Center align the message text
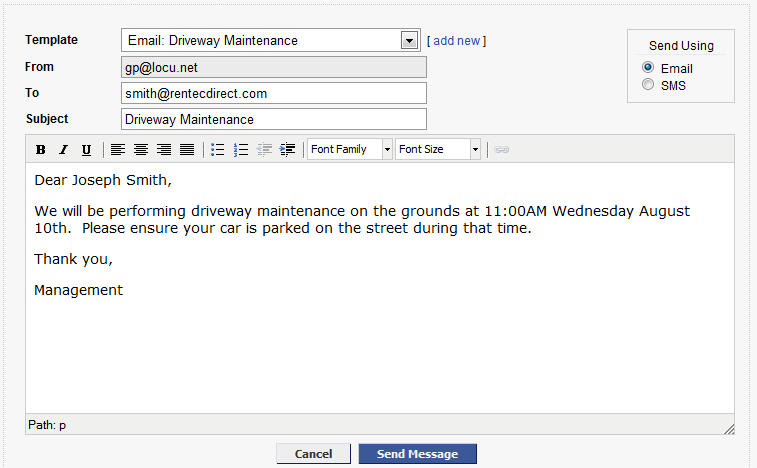The height and width of the screenshot is (468, 757). 140,150
